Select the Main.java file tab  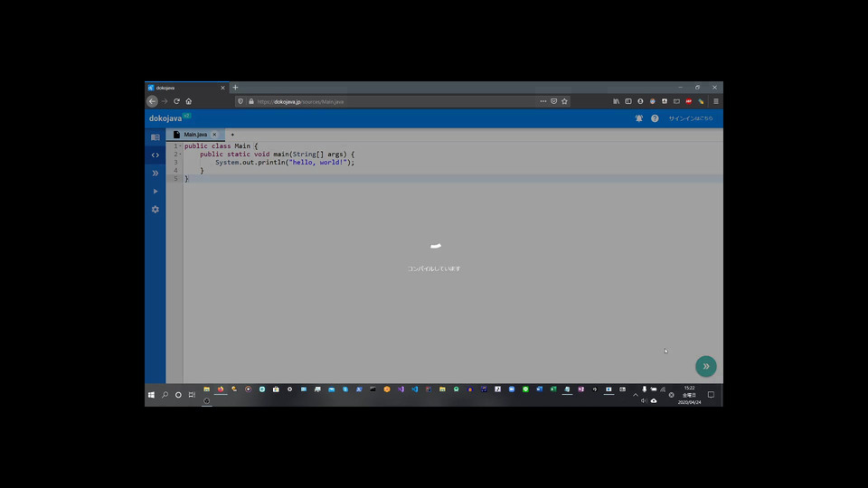coord(195,135)
